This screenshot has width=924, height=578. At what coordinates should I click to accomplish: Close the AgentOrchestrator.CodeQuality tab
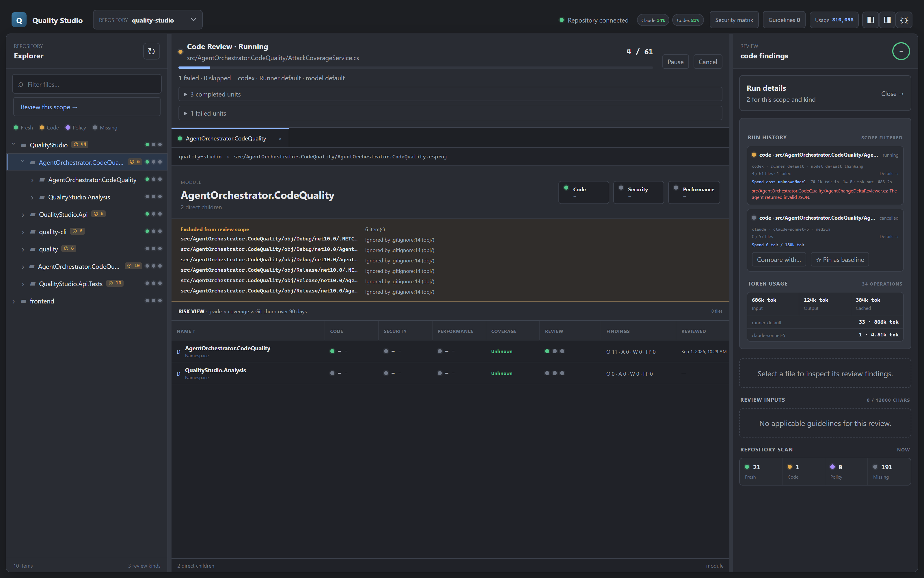280,139
